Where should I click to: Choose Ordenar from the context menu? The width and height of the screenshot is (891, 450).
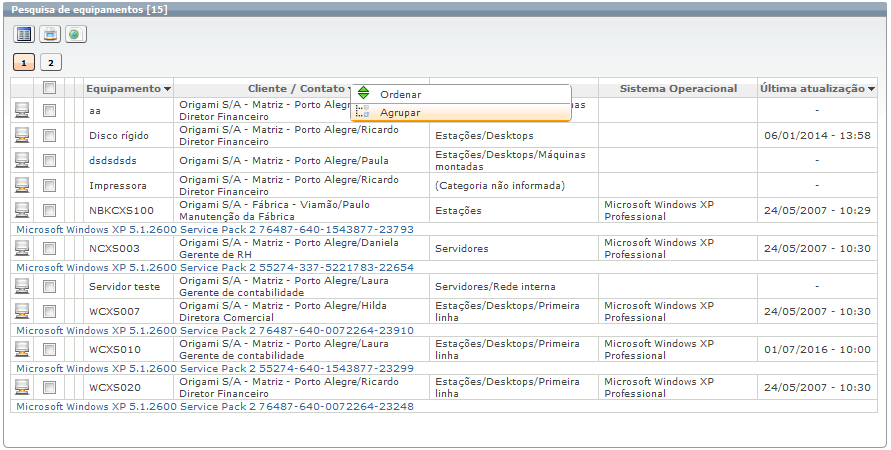[x=400, y=94]
